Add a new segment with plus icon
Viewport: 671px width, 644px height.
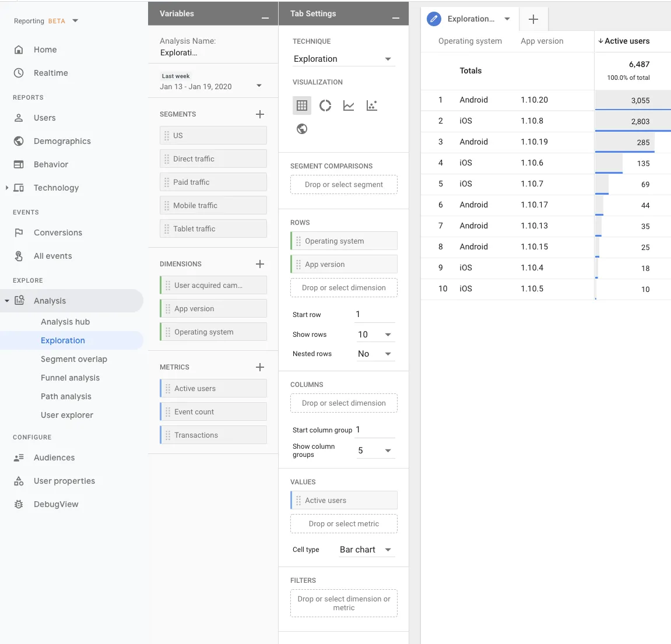coord(260,114)
